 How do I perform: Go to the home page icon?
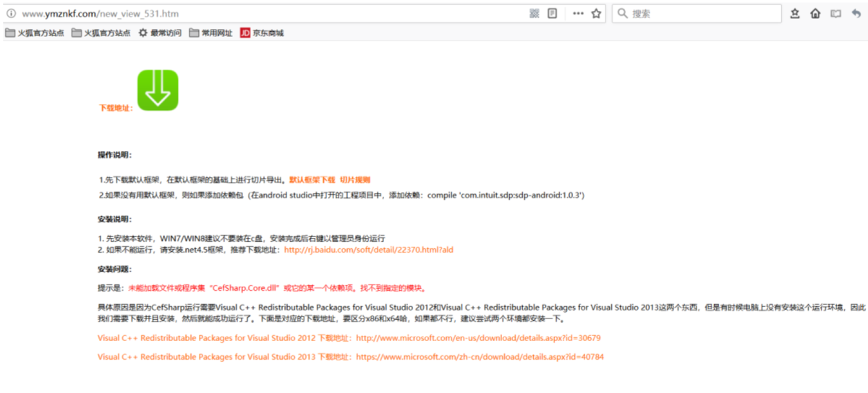(815, 14)
